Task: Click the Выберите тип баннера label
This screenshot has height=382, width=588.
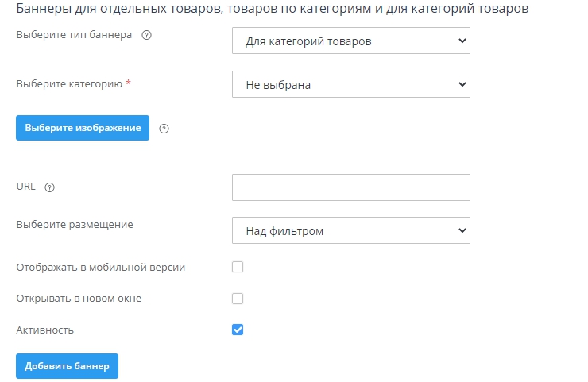Action: pos(74,36)
